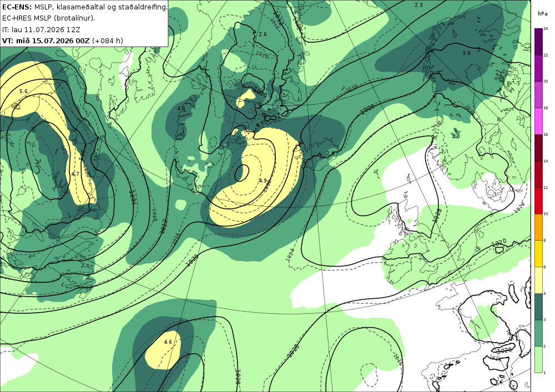Click the dark green 3–4 hPa legend swatch
Screen dimensions: 555x392
point(539,307)
